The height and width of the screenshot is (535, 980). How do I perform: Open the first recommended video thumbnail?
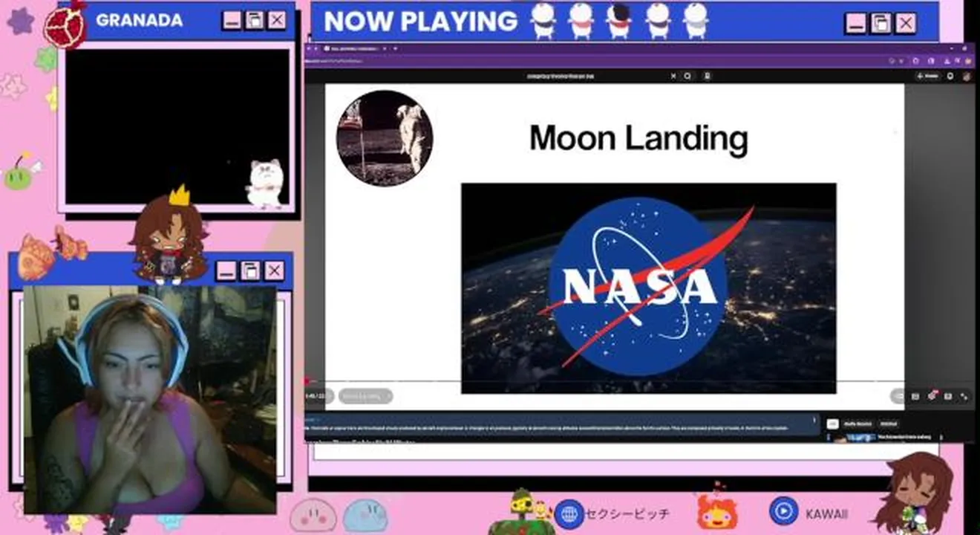(x=852, y=438)
